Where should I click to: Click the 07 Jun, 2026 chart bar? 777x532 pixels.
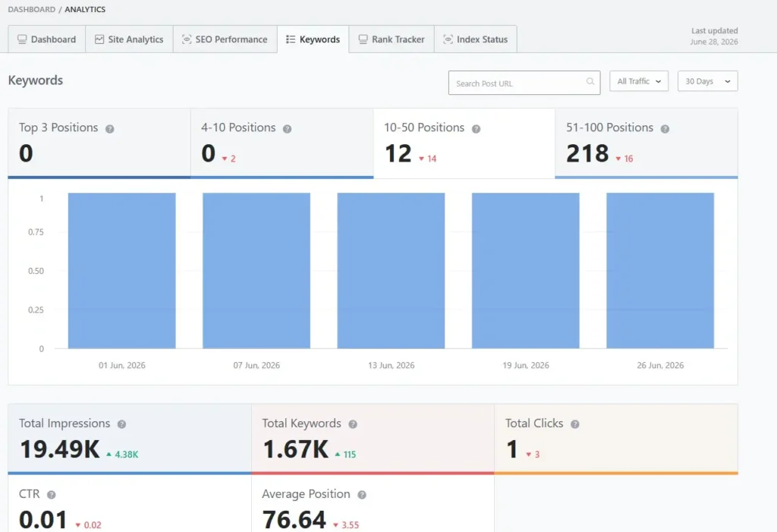[256, 271]
